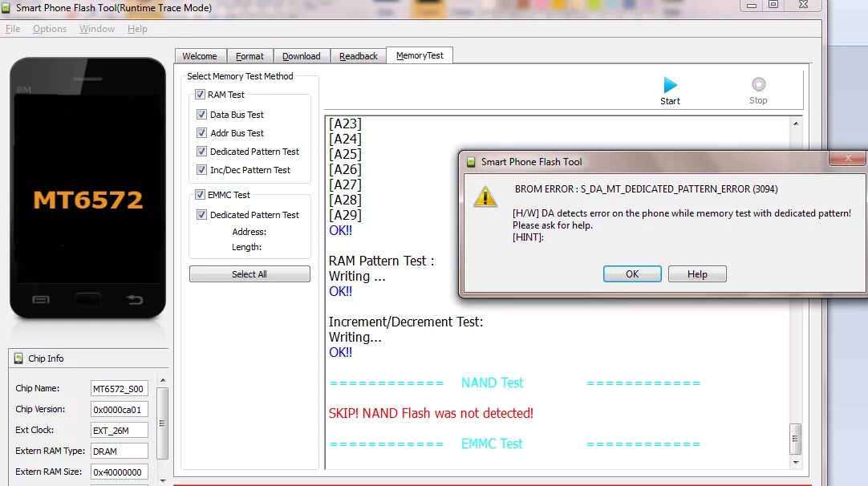Uncheck Data Bus Test
The width and height of the screenshot is (868, 486).
202,115
